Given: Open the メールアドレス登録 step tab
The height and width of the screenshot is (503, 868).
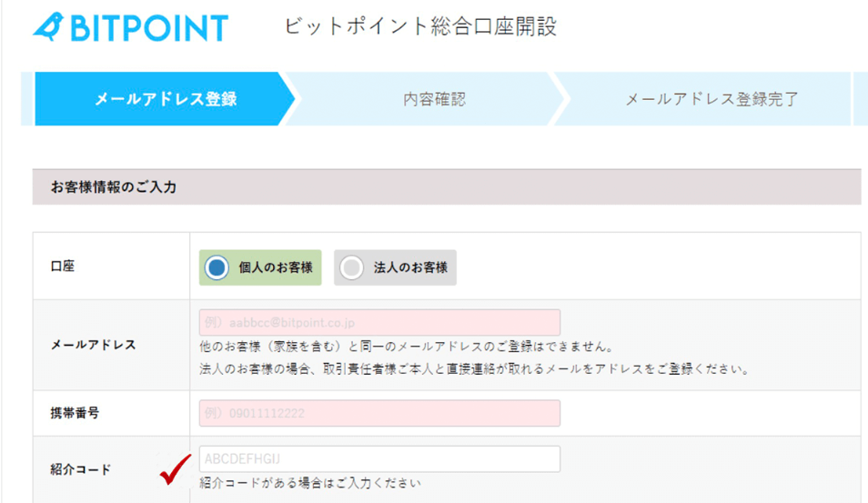Looking at the screenshot, I should 165,99.
